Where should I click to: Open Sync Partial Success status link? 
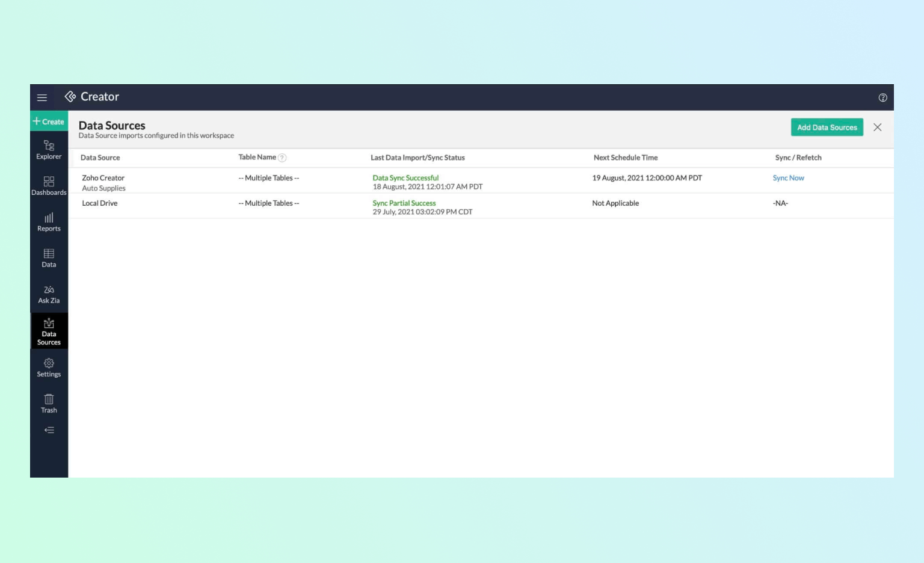tap(404, 203)
